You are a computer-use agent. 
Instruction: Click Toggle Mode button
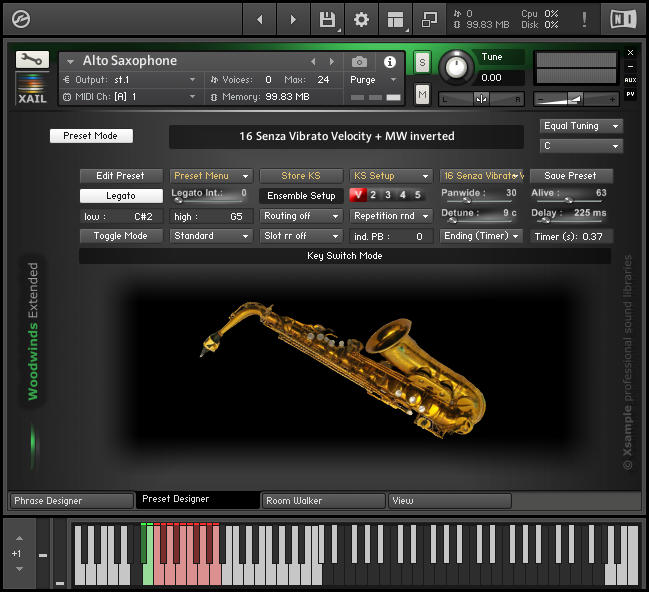click(121, 236)
